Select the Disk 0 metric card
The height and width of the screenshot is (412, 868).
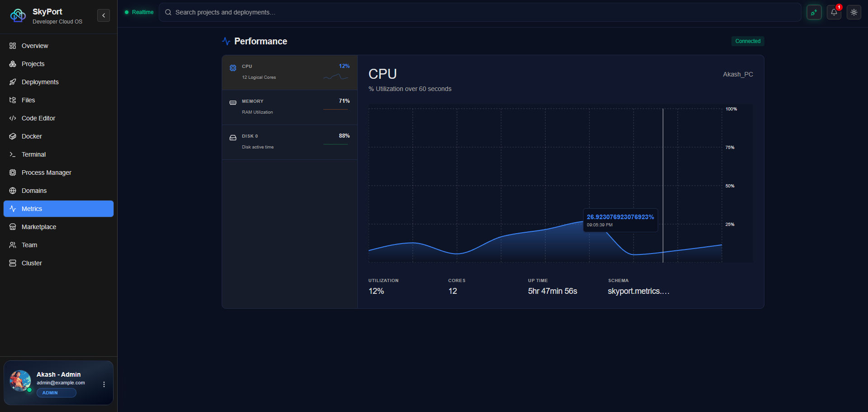(x=289, y=142)
